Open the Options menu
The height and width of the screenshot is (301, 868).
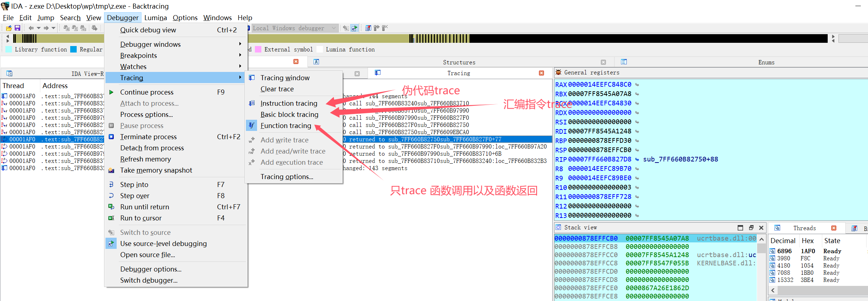(x=185, y=18)
